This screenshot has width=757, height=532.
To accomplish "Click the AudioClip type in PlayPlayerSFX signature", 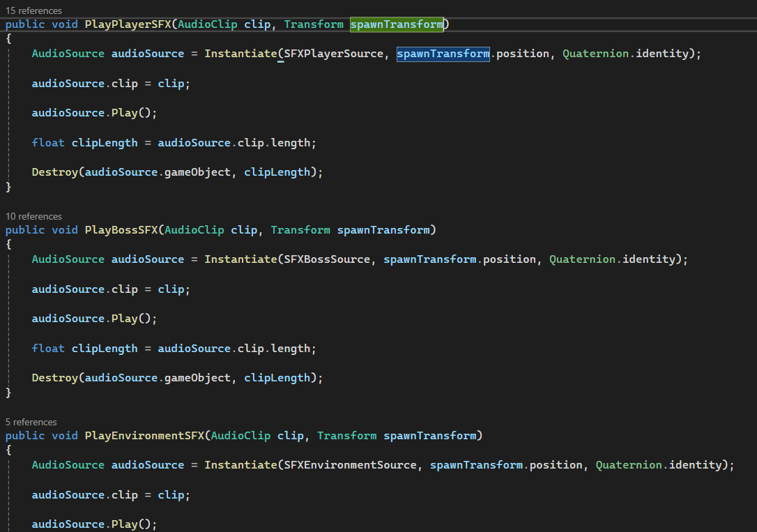I will click(211, 24).
